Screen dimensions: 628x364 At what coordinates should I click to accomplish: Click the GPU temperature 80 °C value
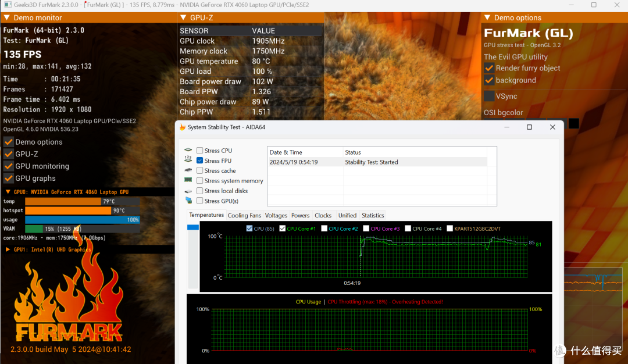click(261, 61)
